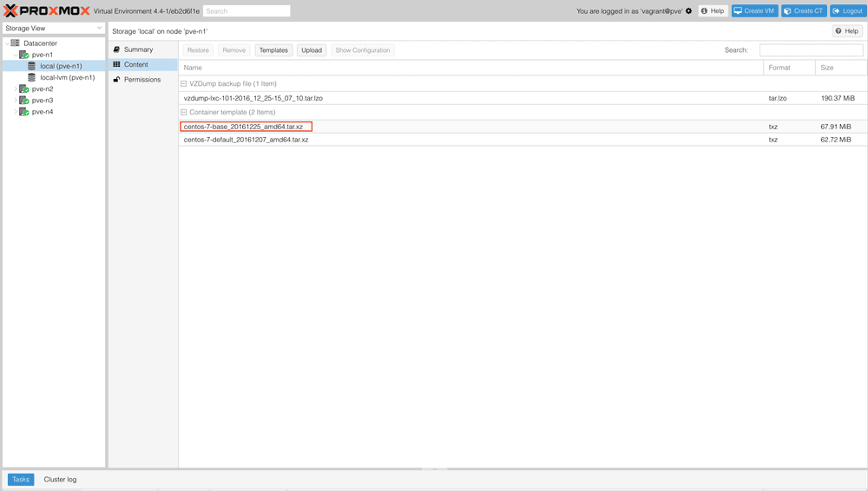Image resolution: width=868 pixels, height=491 pixels.
Task: Select Datacenter in the tree
Action: point(41,43)
